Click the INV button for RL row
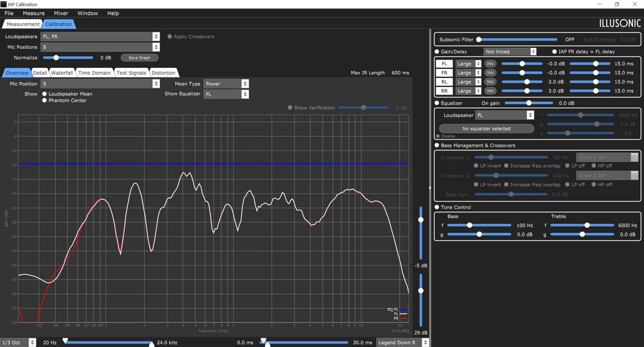The height and width of the screenshot is (347, 644). [490, 82]
